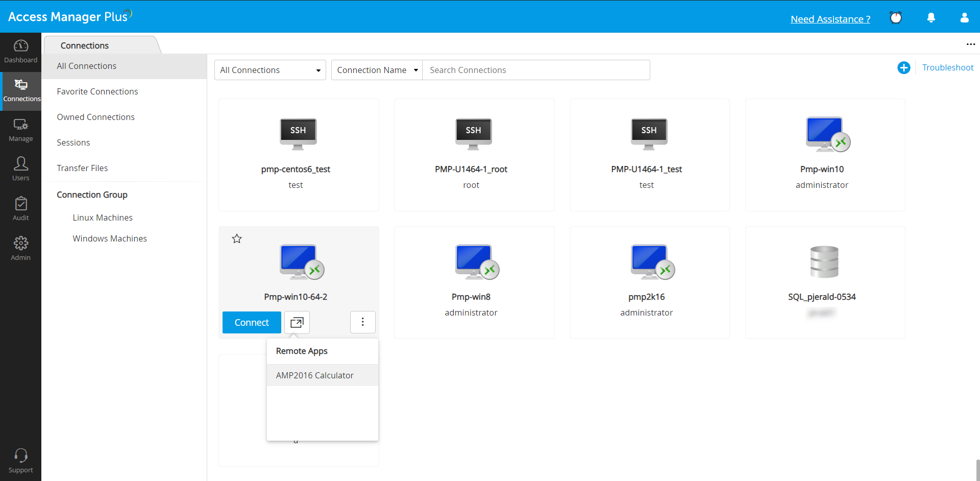Image resolution: width=980 pixels, height=481 pixels.
Task: Click the Connect button for Pmp-win10-64-2
Action: [251, 322]
